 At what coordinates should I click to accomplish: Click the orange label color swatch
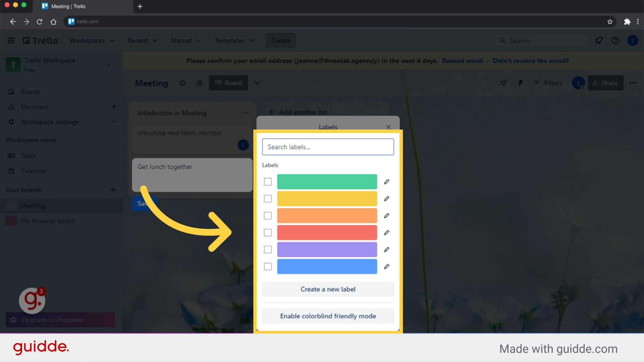pyautogui.click(x=327, y=216)
